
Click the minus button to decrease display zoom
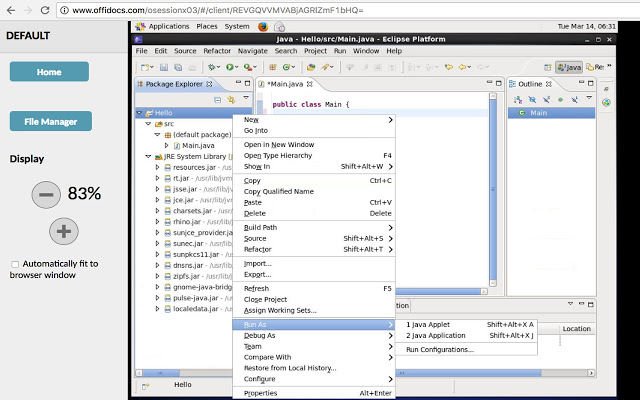tap(46, 195)
